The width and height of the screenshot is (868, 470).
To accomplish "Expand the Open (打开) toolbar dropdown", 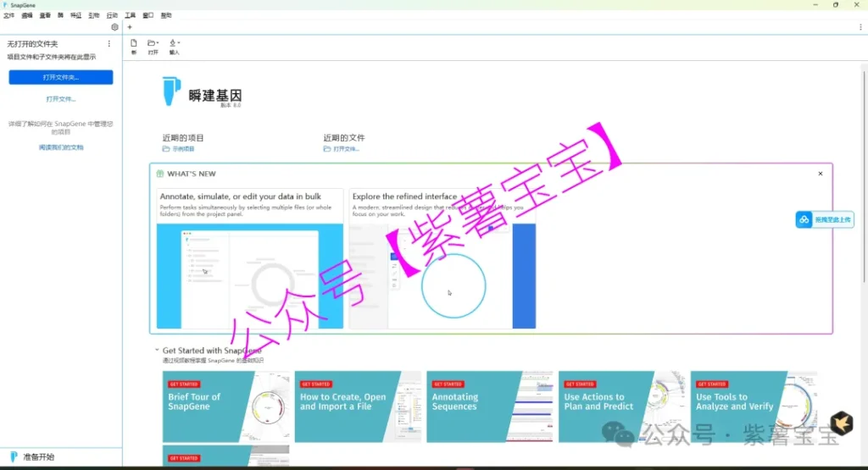I will [x=153, y=46].
